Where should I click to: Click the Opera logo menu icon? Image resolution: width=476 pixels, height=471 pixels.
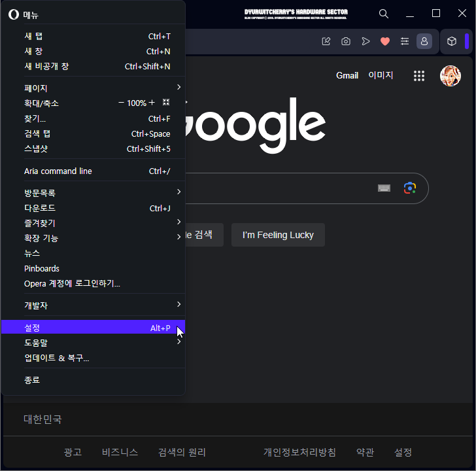13,14
